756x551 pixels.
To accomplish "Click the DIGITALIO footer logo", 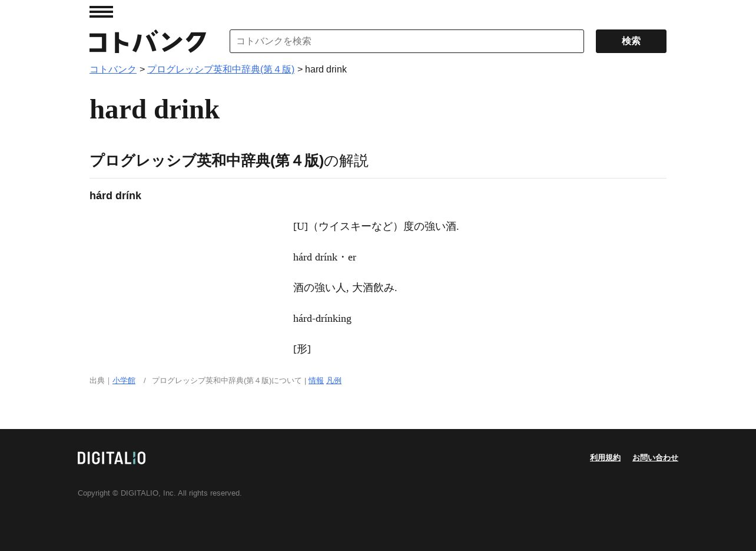I will point(111,458).
